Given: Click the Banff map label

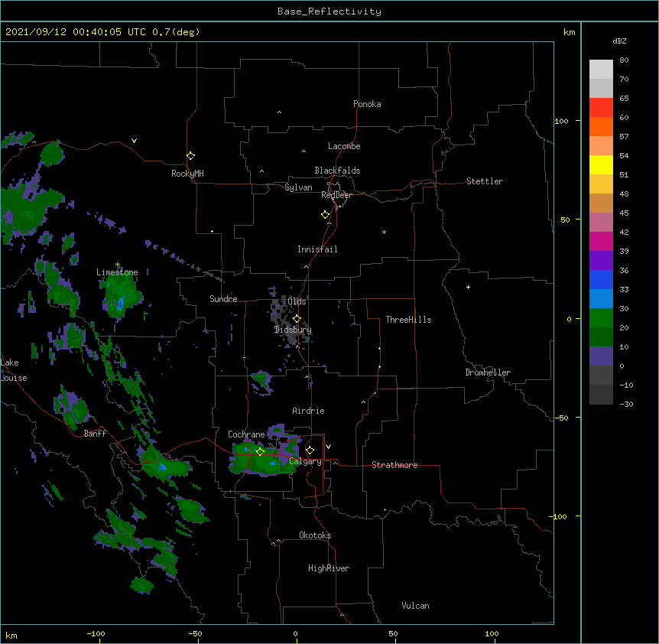Looking at the screenshot, I should (95, 434).
